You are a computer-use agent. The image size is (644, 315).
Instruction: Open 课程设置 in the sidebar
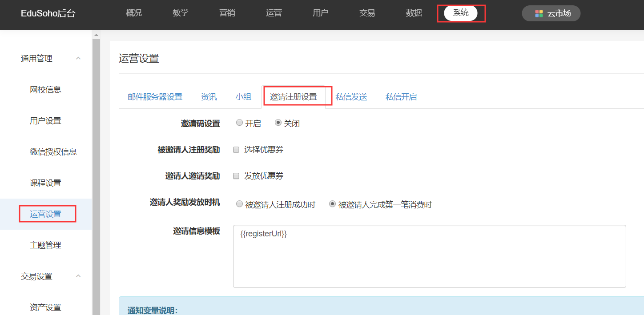[45, 183]
